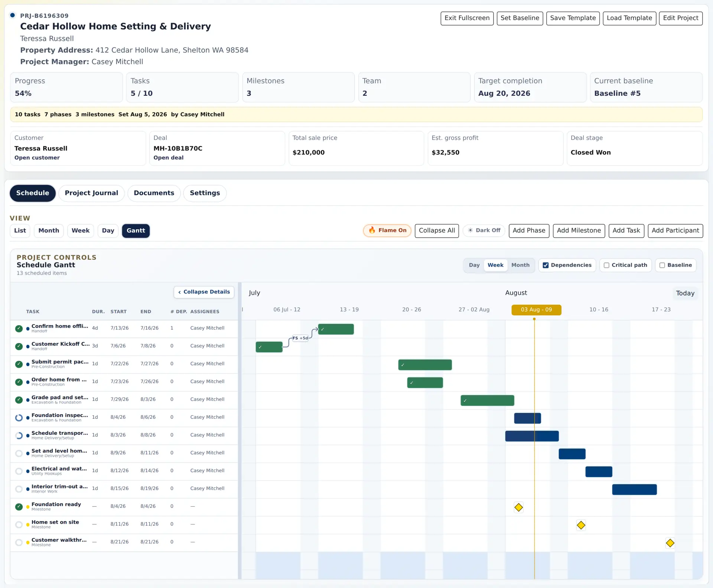Toggle the Dark Off mode switch

484,231
